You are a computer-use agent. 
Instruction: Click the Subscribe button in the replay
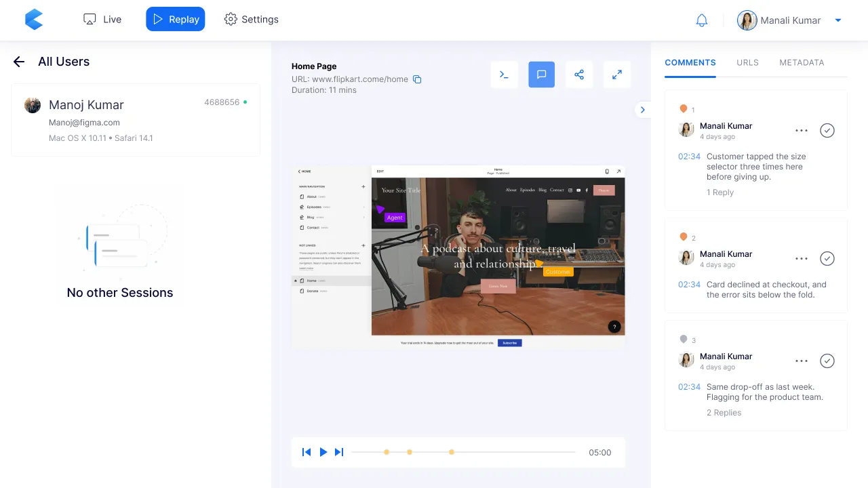coord(509,343)
